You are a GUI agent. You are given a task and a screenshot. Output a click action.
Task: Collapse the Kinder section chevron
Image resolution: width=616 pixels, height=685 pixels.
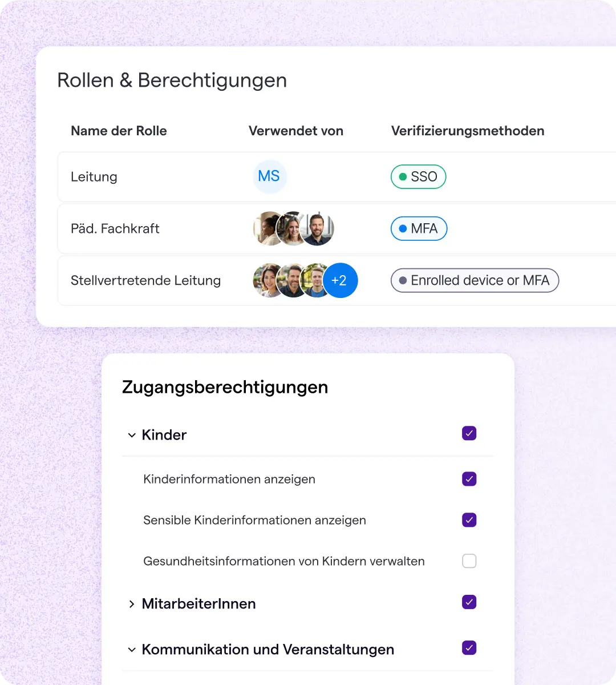(x=132, y=435)
